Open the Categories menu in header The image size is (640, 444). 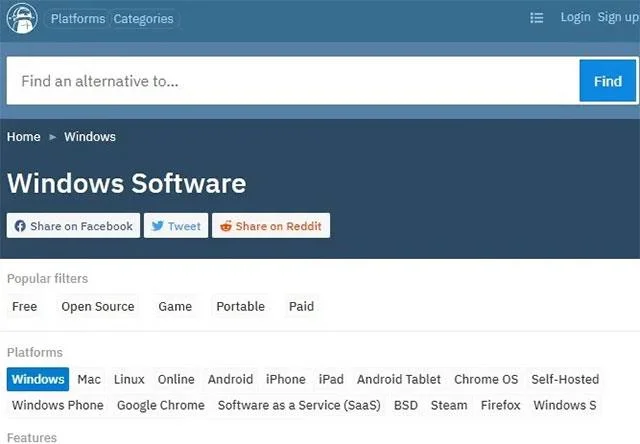[143, 19]
